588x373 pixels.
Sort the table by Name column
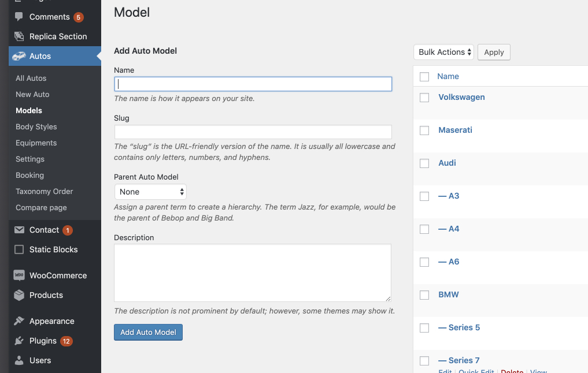[448, 76]
